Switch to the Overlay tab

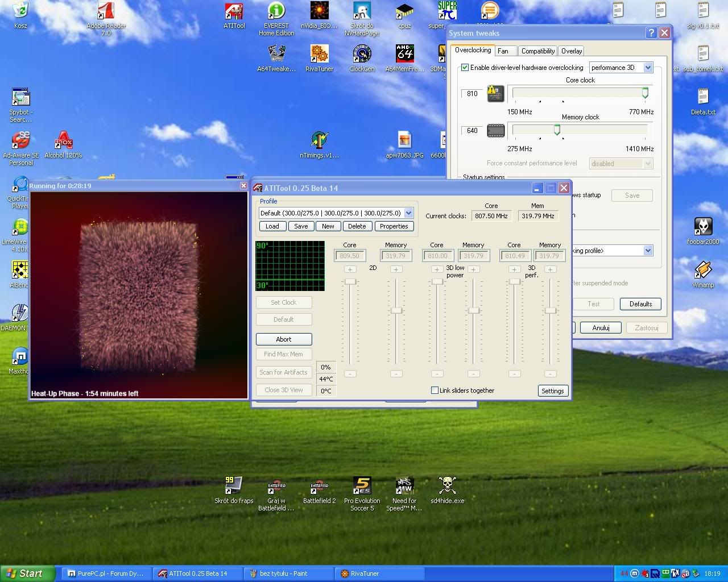tap(572, 51)
